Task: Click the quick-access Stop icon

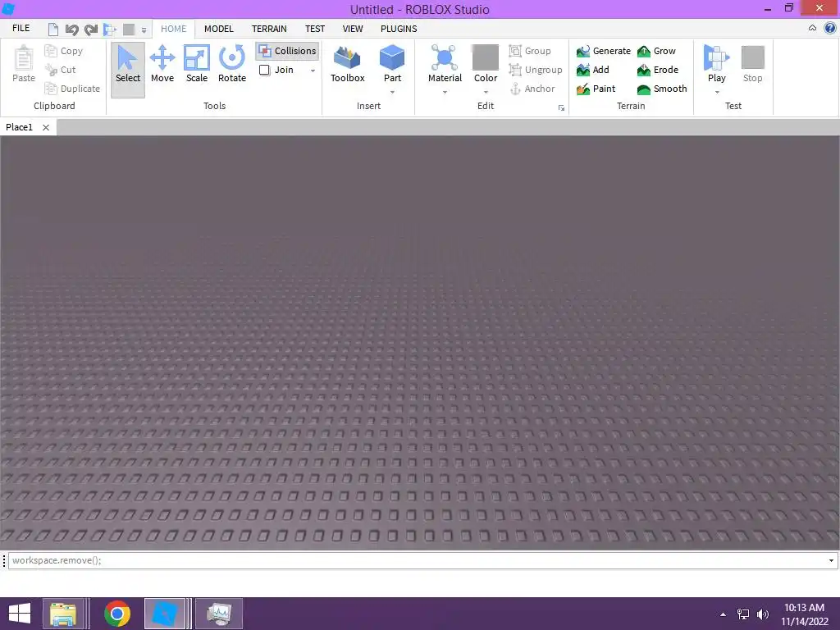Action: pyautogui.click(x=129, y=30)
